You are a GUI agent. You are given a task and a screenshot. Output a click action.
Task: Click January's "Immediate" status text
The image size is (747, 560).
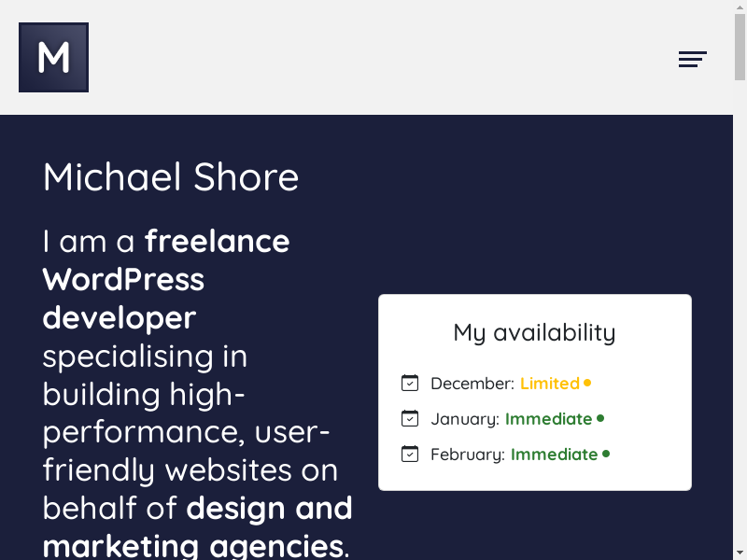[x=548, y=419]
